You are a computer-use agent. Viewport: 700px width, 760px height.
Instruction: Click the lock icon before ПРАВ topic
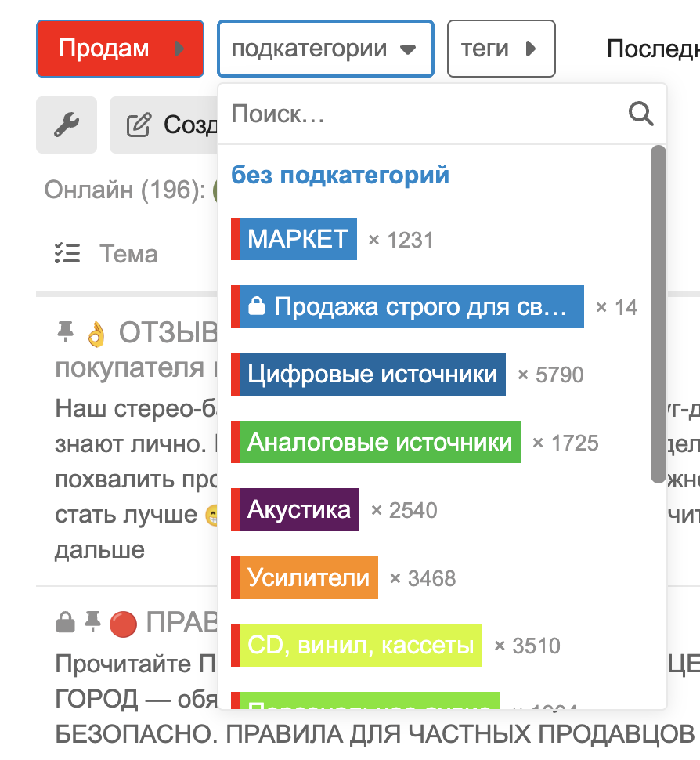point(66,623)
